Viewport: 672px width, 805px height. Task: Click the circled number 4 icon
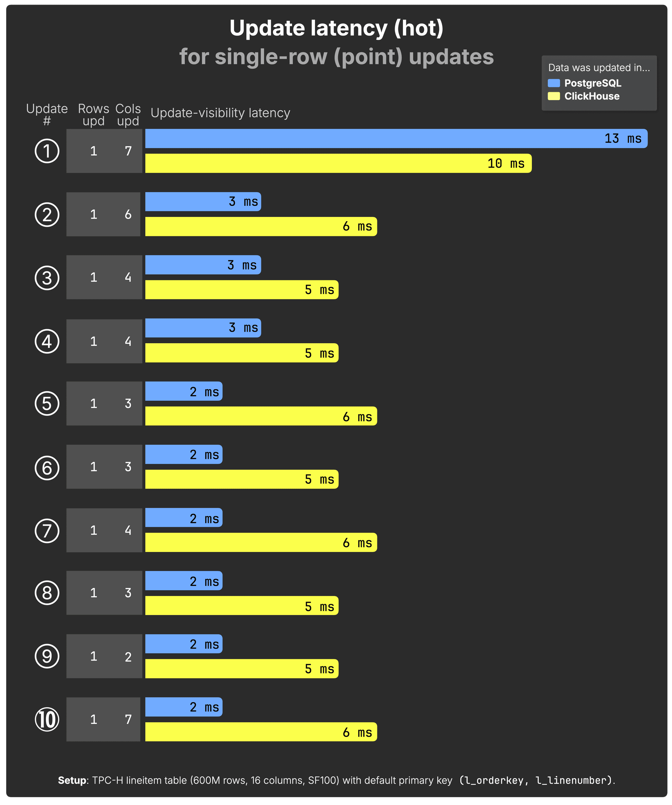coord(47,342)
